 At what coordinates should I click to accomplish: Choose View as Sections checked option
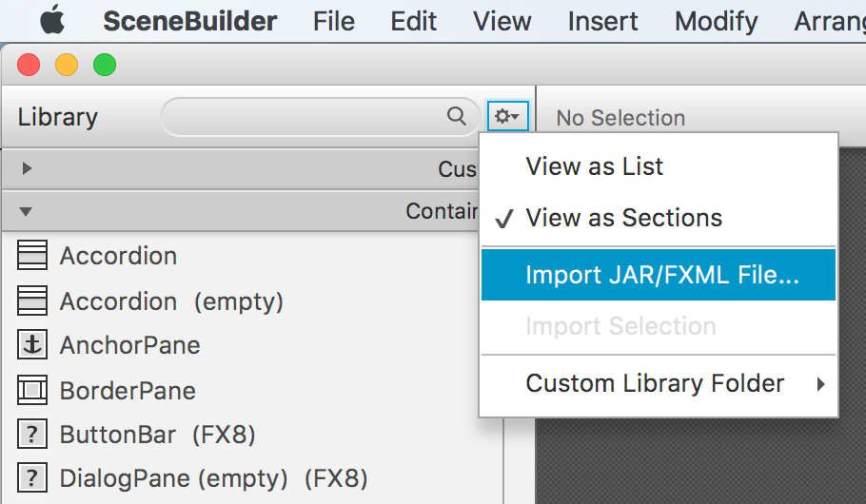coord(623,218)
